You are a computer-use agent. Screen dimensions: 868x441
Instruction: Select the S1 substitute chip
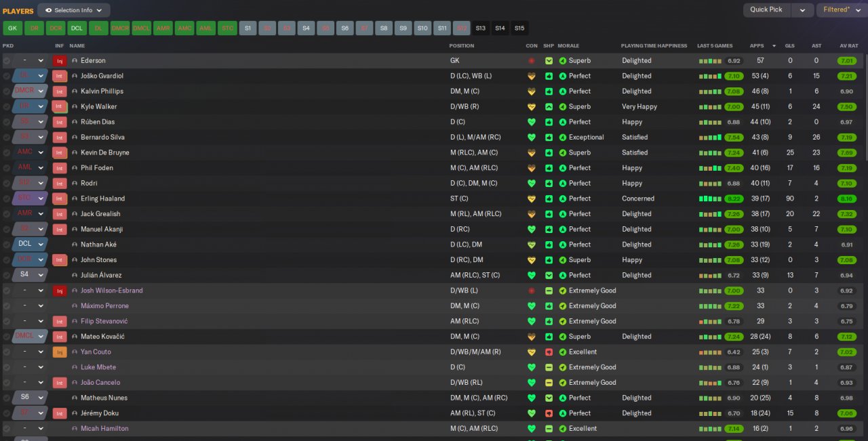(248, 28)
